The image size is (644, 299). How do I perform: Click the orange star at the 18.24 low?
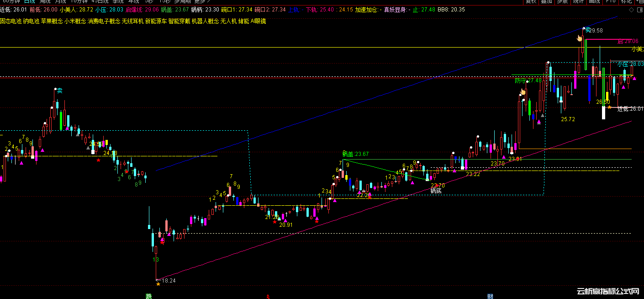pos(158,284)
